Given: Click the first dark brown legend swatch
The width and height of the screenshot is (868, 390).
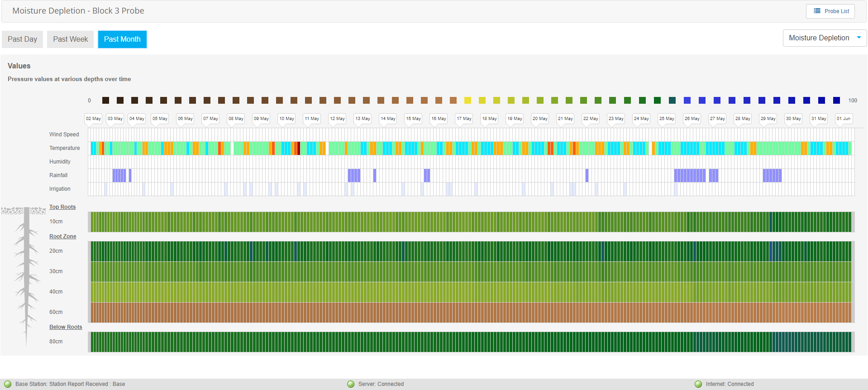Looking at the screenshot, I should (x=105, y=101).
